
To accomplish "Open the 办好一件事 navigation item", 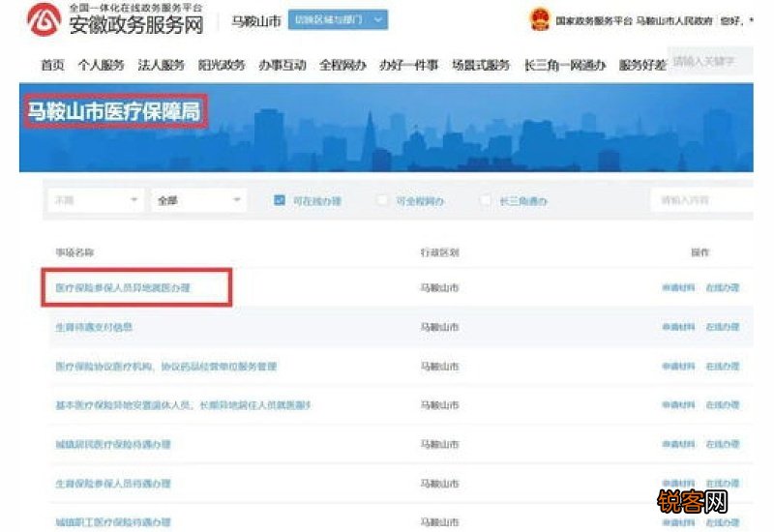I will coord(408,65).
